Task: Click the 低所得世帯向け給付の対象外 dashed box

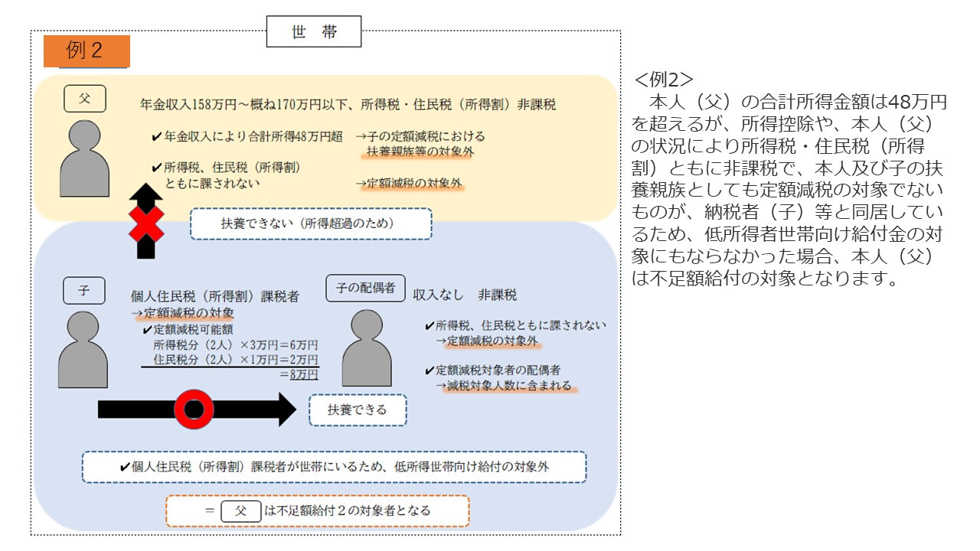Action: 334,467
